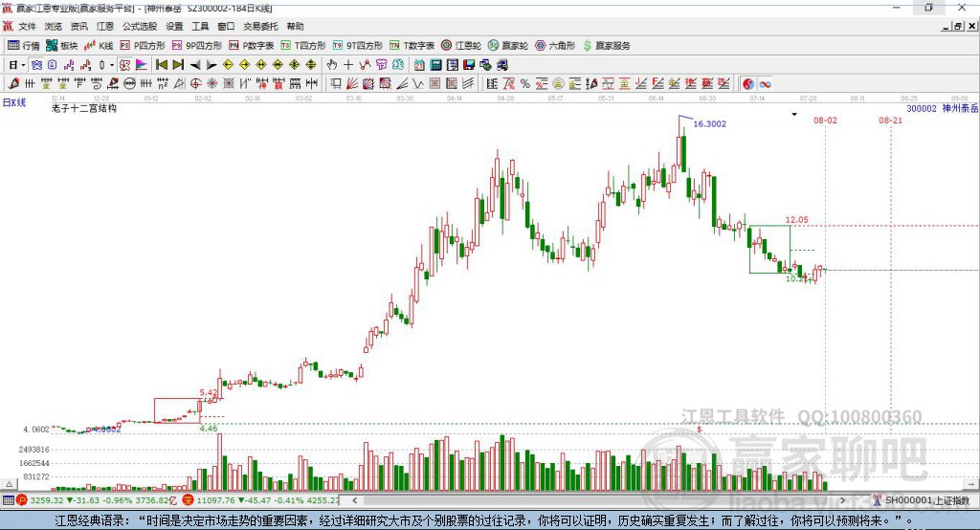Image resolution: width=980 pixels, height=530 pixels.
Task: Expand the candle style dropdown arrow
Action: (112, 65)
